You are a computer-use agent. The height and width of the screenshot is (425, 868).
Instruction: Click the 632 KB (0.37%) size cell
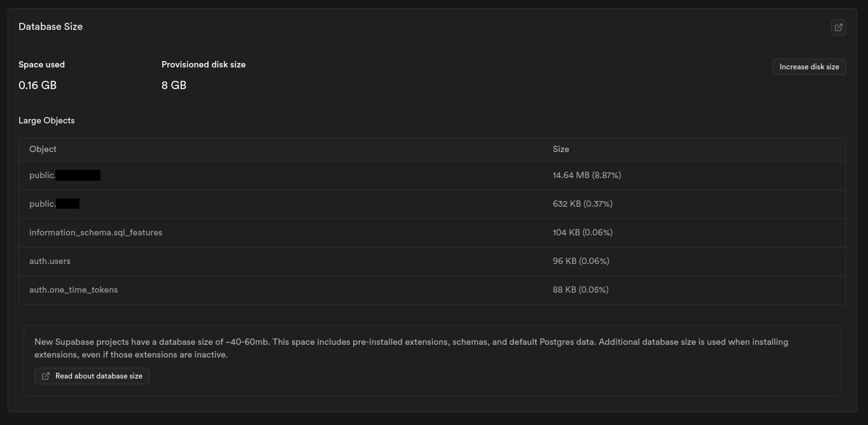pos(582,204)
